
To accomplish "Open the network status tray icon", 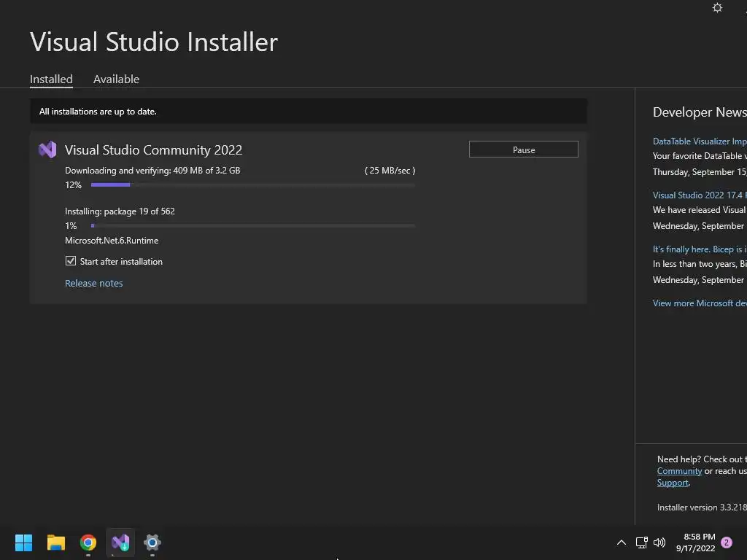I will coord(642,542).
